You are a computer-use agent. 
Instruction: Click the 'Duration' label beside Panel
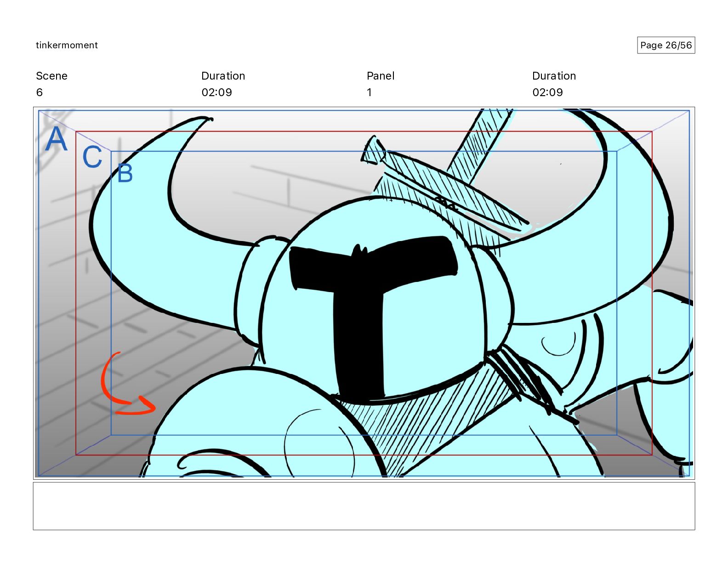(x=554, y=76)
